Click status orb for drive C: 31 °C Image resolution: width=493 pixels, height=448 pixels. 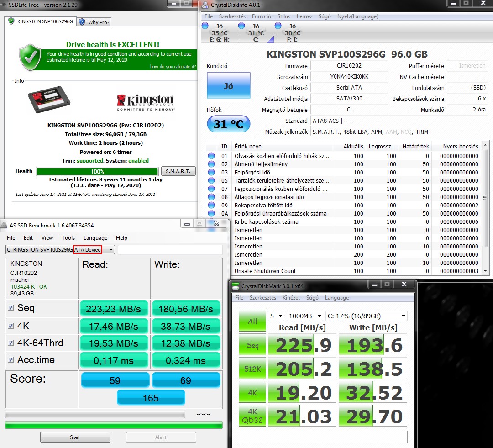[x=241, y=26]
